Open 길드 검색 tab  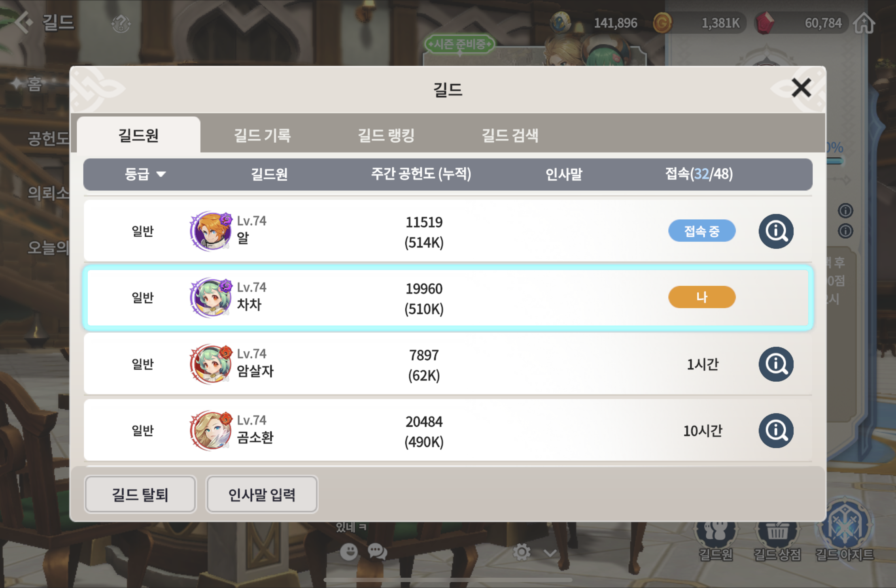click(510, 135)
